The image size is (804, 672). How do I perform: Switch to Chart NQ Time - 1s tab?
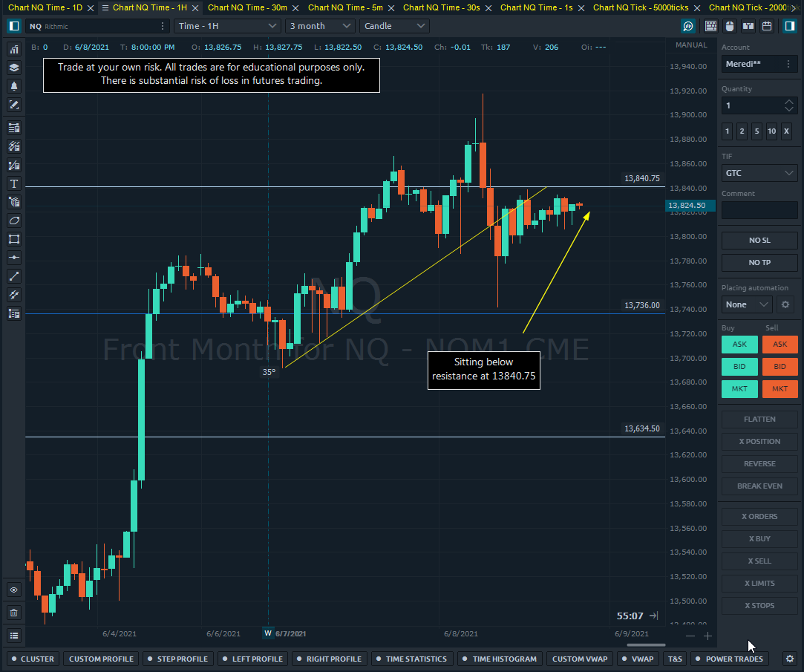[536, 7]
